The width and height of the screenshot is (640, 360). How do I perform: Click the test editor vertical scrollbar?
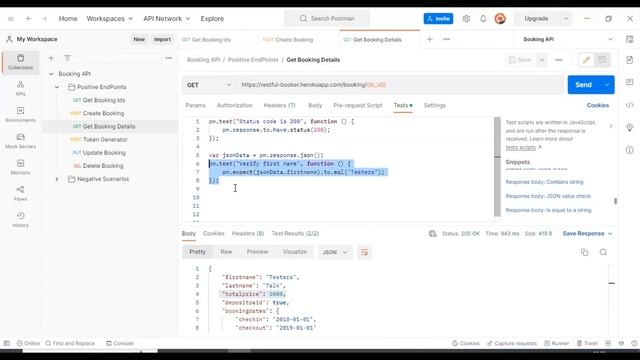click(x=497, y=167)
